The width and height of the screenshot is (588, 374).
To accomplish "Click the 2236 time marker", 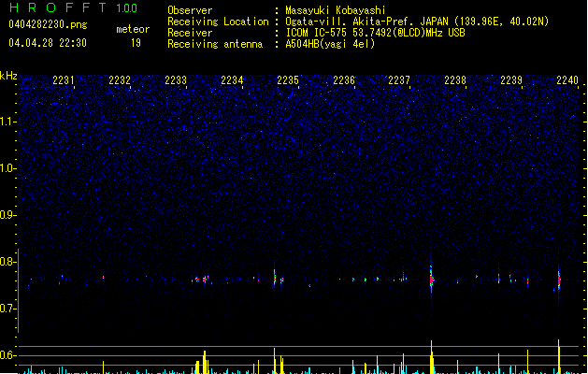I will tap(344, 80).
